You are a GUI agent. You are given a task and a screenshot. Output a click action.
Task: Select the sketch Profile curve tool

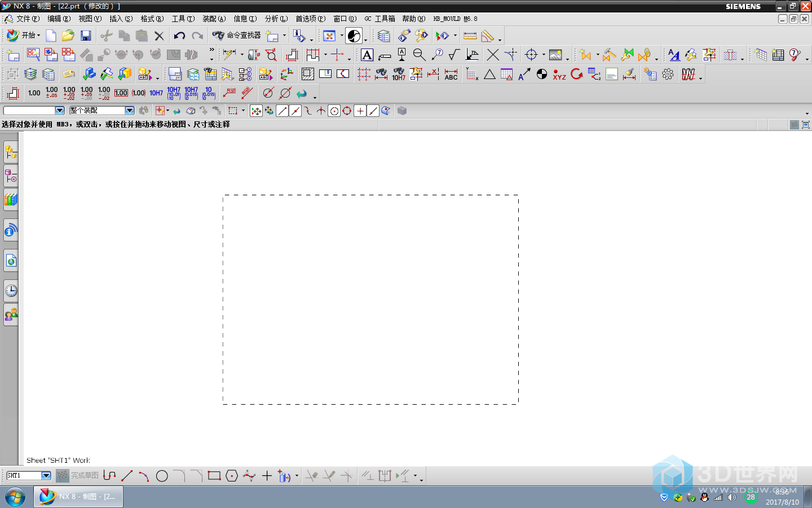tap(109, 476)
